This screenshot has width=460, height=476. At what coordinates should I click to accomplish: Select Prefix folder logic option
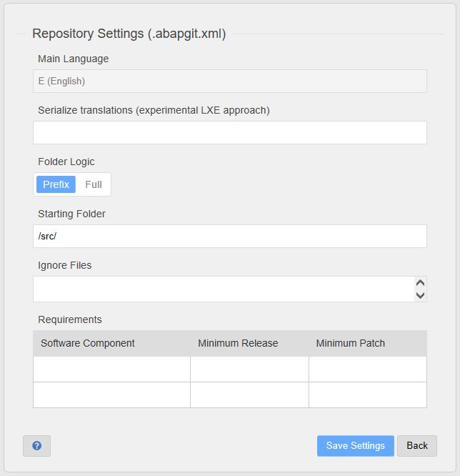click(x=56, y=184)
